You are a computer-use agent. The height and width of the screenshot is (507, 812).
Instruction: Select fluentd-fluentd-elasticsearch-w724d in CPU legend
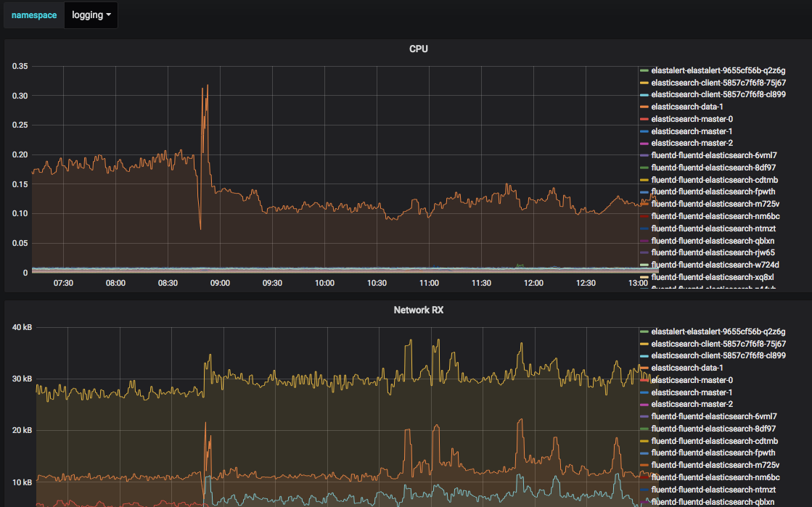[715, 265]
